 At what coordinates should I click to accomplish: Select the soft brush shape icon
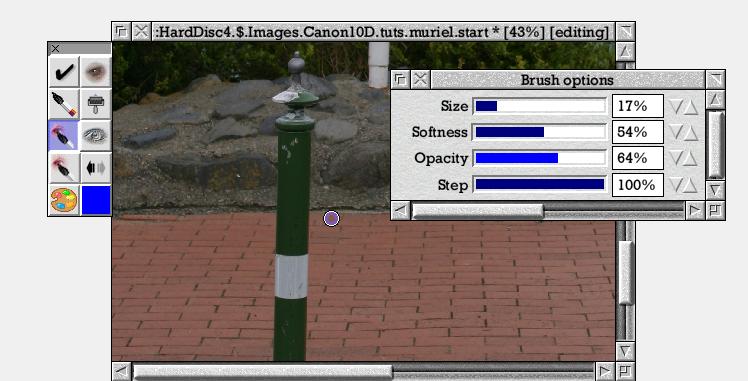96,72
